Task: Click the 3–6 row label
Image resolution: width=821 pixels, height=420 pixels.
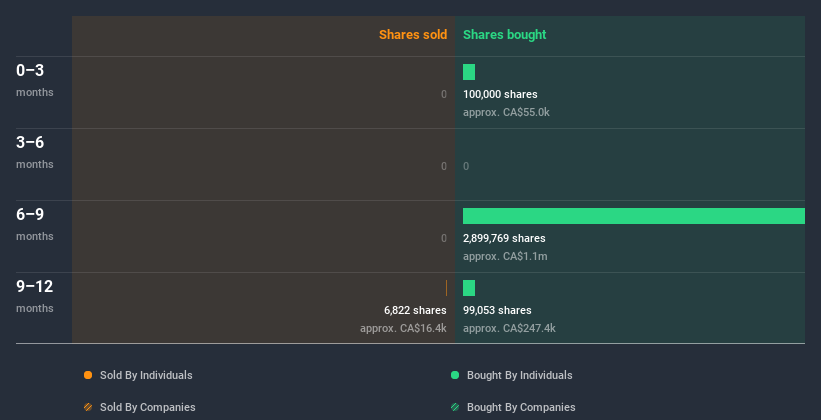Action: [30, 142]
